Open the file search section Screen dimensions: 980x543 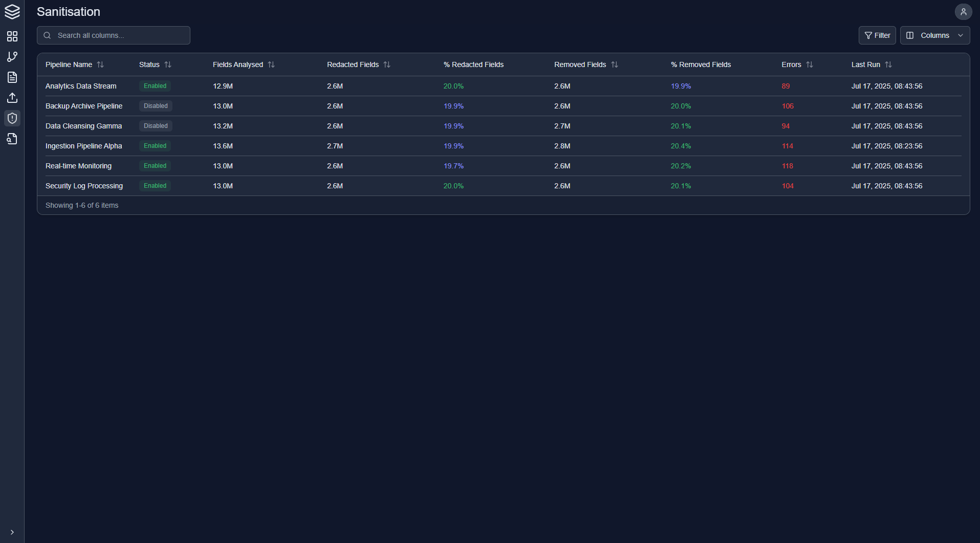point(12,139)
